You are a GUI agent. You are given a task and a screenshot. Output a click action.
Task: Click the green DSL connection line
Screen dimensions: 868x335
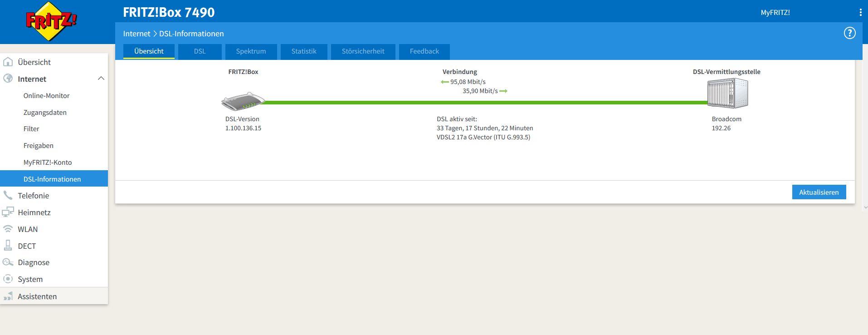(x=486, y=103)
